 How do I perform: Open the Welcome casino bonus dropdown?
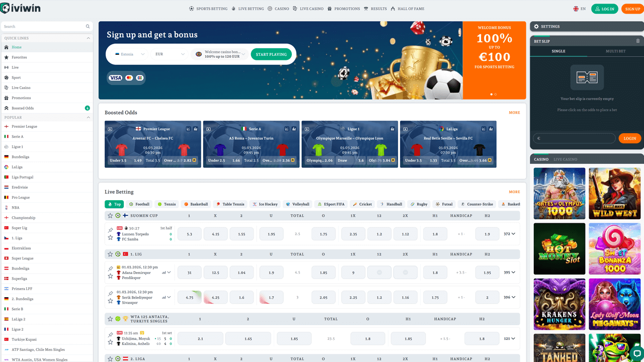(220, 54)
